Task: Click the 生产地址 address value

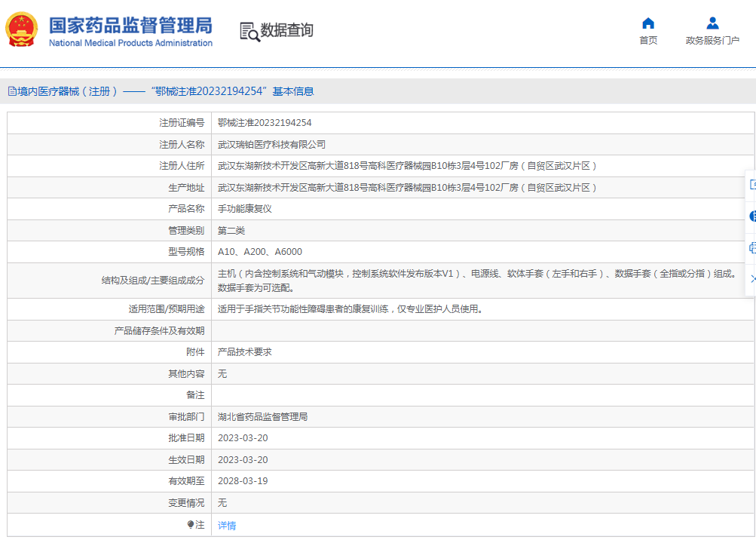Action: (x=407, y=188)
